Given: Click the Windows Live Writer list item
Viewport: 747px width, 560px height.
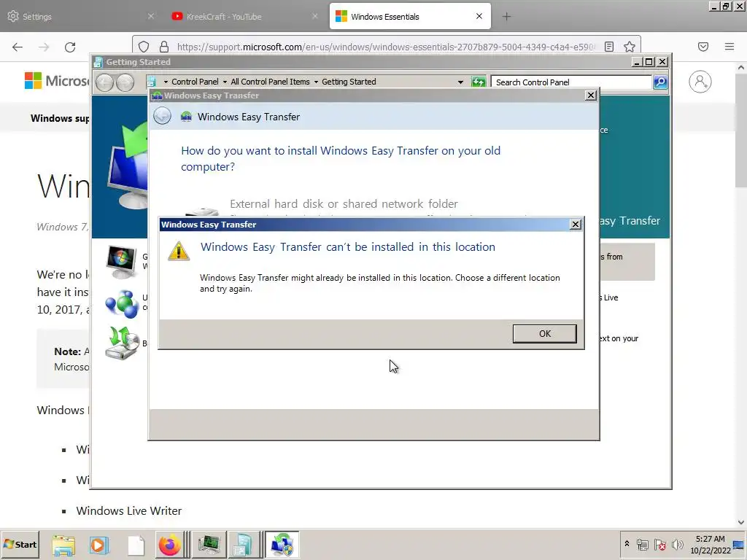Looking at the screenshot, I should pos(128,511).
